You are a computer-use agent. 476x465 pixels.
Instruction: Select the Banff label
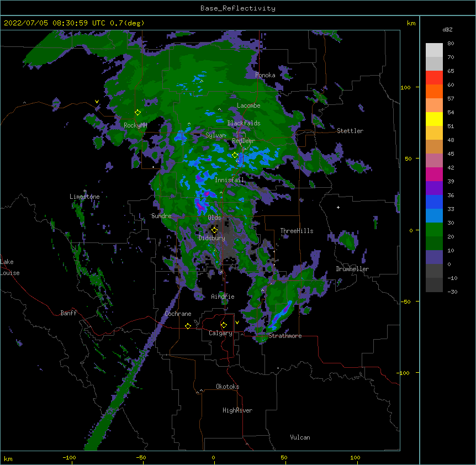pyautogui.click(x=68, y=313)
